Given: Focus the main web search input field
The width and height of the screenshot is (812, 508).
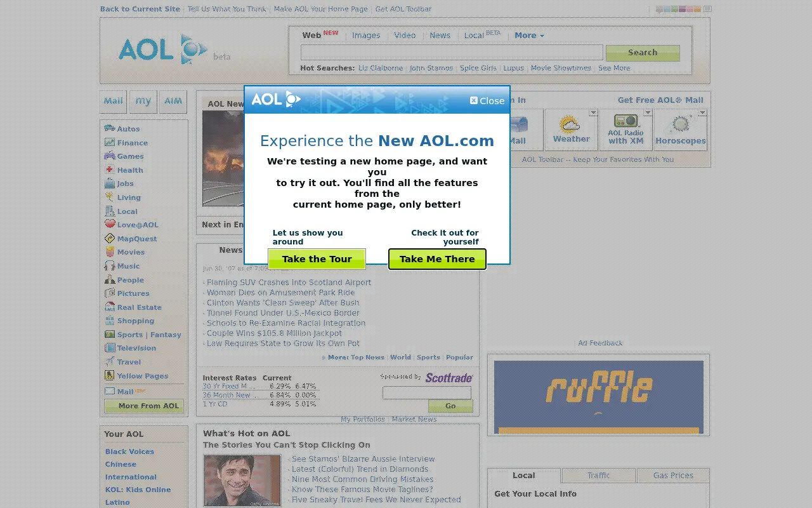Looking at the screenshot, I should 452,53.
